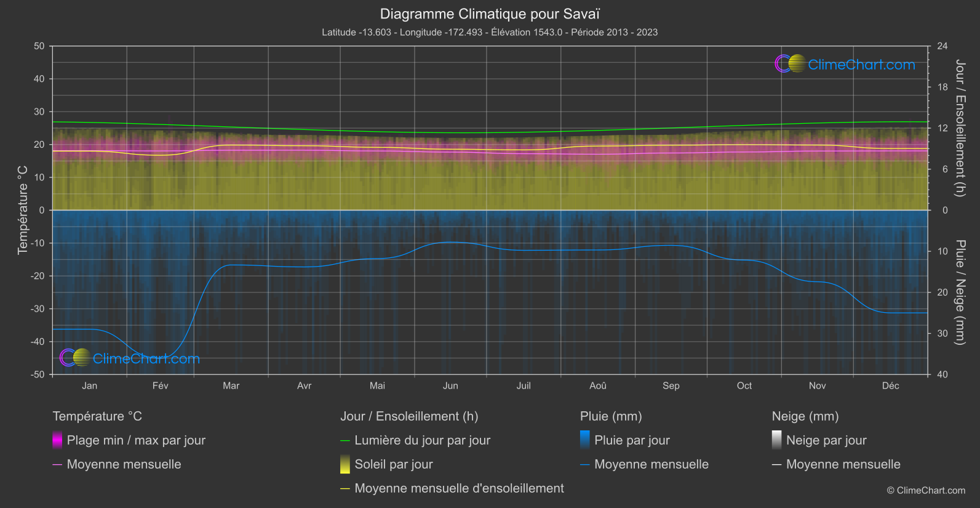Click the '50' temperature axis tick label
This screenshot has height=508, width=980.
coord(39,46)
